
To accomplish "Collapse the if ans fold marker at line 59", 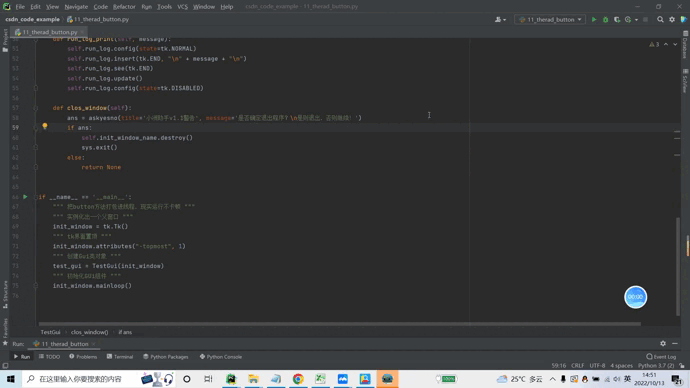I will click(x=36, y=128).
